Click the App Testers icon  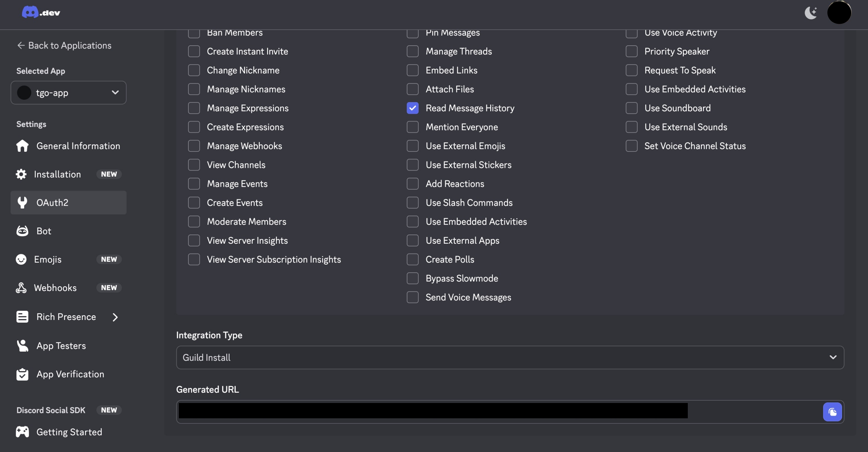click(22, 346)
